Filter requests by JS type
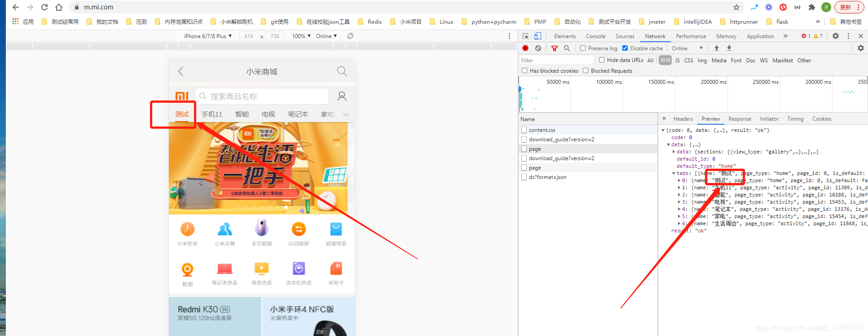This screenshot has width=868, height=336. click(677, 60)
